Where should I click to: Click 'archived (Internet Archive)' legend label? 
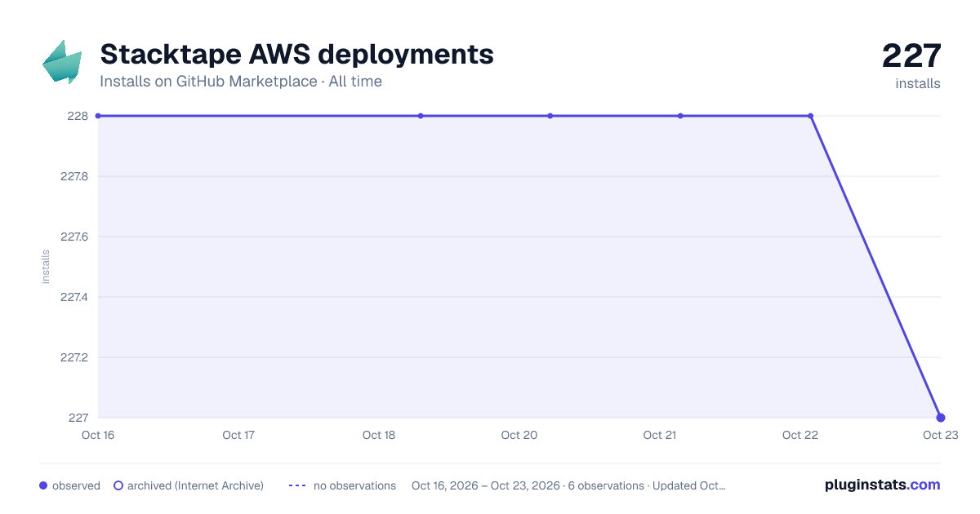195,485
